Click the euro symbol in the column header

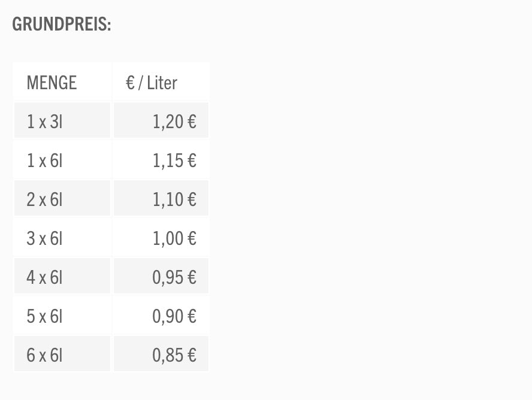(130, 83)
